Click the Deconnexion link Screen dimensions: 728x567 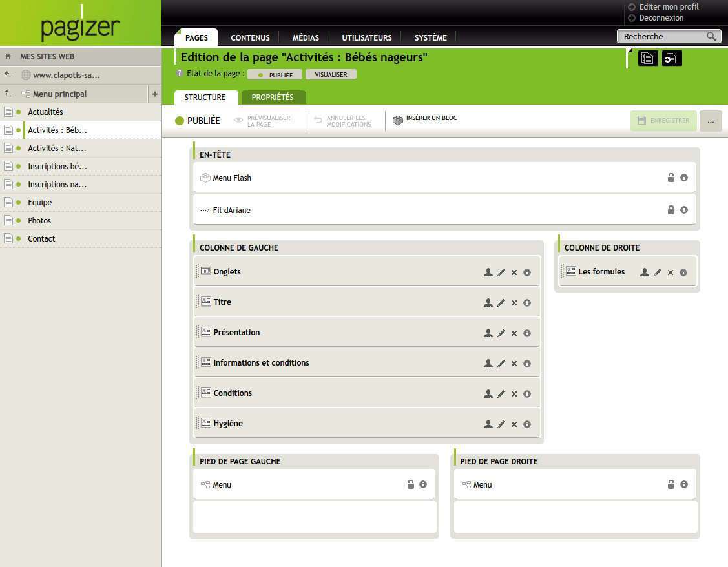[661, 18]
